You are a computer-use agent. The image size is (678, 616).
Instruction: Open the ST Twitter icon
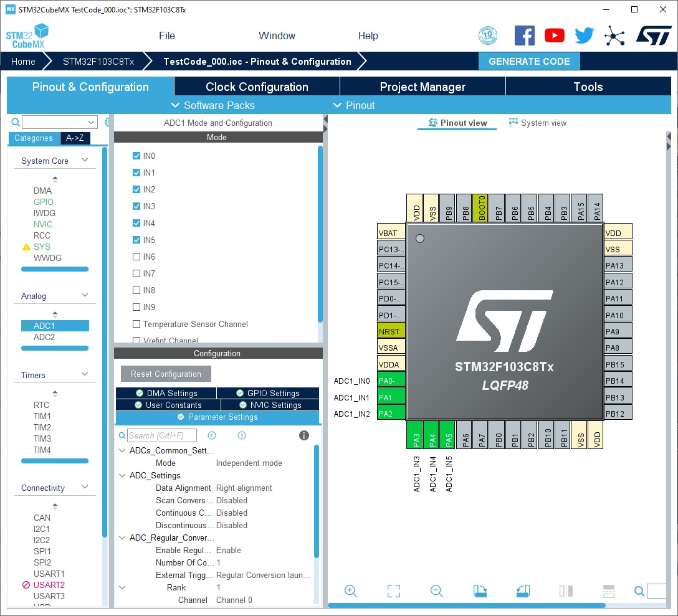click(584, 36)
